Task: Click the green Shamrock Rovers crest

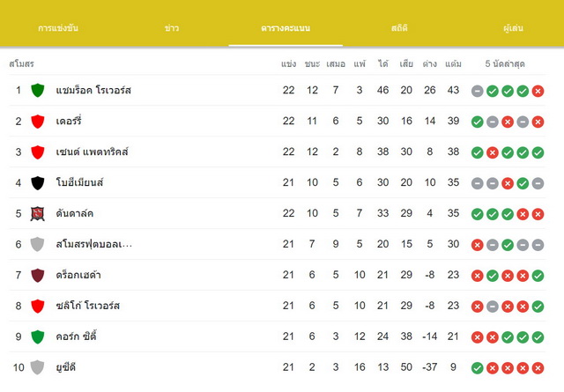Action: [38, 90]
